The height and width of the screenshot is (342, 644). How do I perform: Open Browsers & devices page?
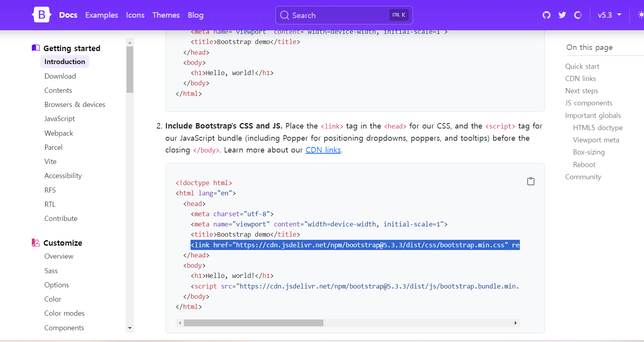tap(75, 105)
